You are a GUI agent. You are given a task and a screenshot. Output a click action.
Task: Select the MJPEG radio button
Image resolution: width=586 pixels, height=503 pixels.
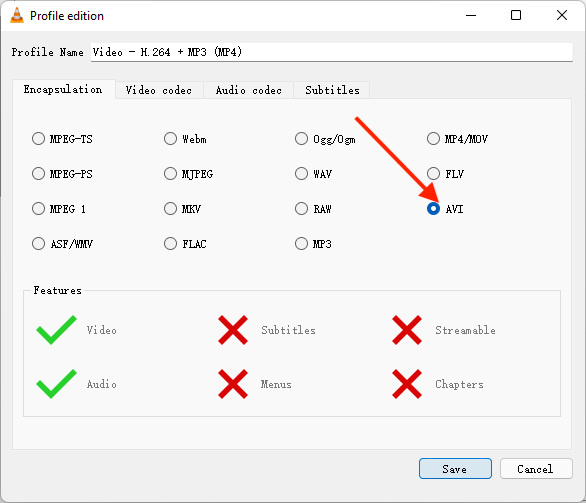pos(170,173)
